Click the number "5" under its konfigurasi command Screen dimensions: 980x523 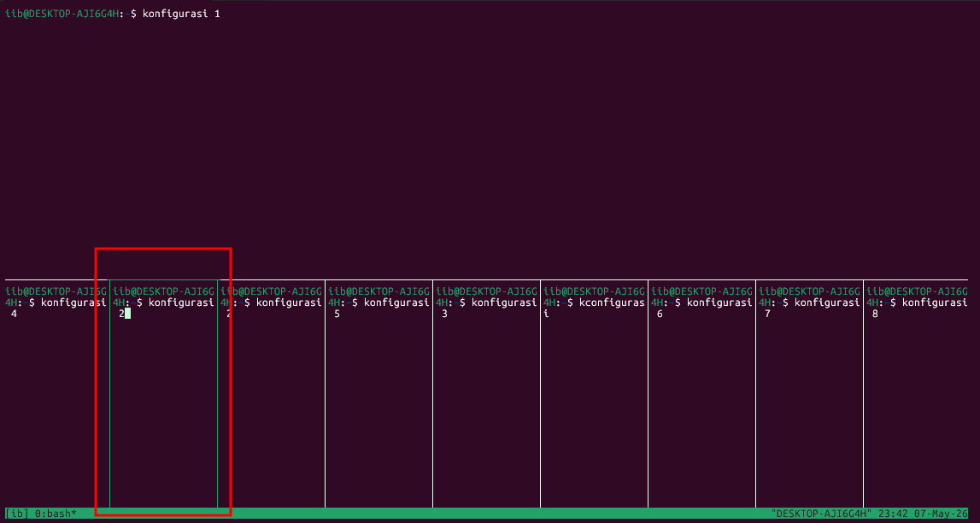(x=337, y=314)
